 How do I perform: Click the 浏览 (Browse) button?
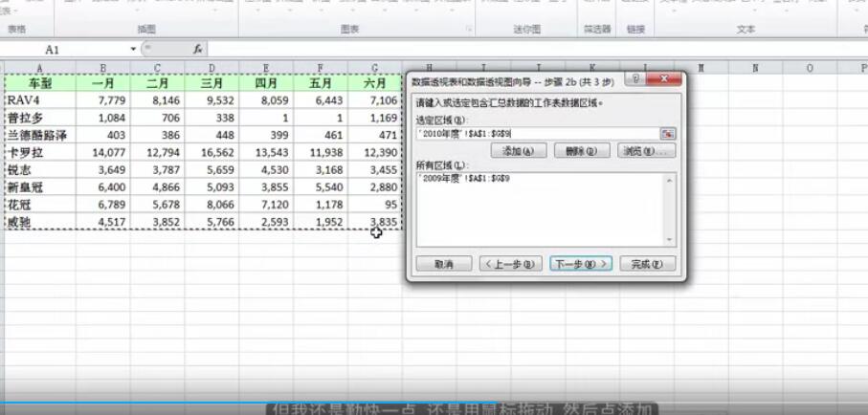tap(646, 151)
